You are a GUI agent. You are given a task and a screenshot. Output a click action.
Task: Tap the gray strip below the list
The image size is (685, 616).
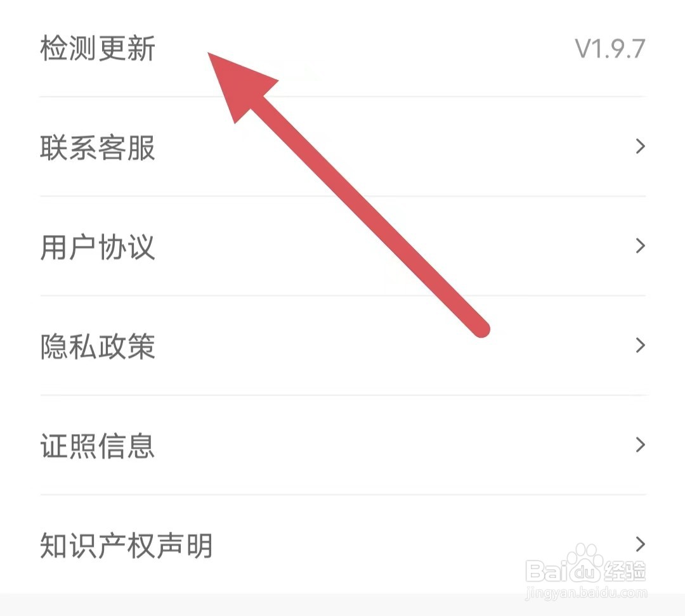click(342, 605)
